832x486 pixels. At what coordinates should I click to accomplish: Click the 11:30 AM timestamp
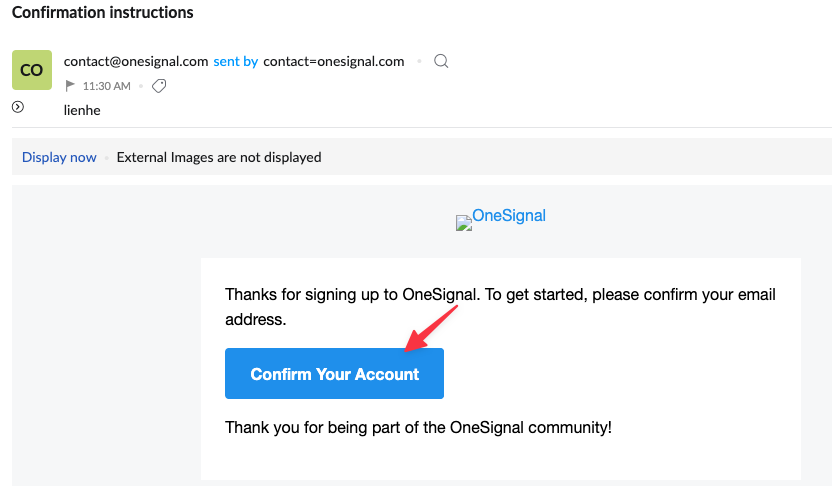(x=107, y=86)
